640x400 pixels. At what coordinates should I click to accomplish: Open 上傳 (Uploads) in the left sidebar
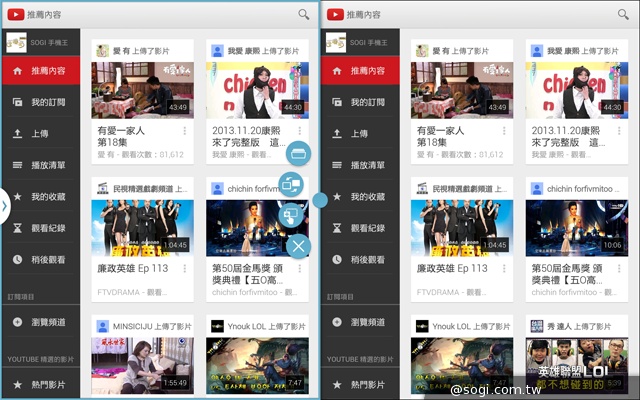pos(40,133)
